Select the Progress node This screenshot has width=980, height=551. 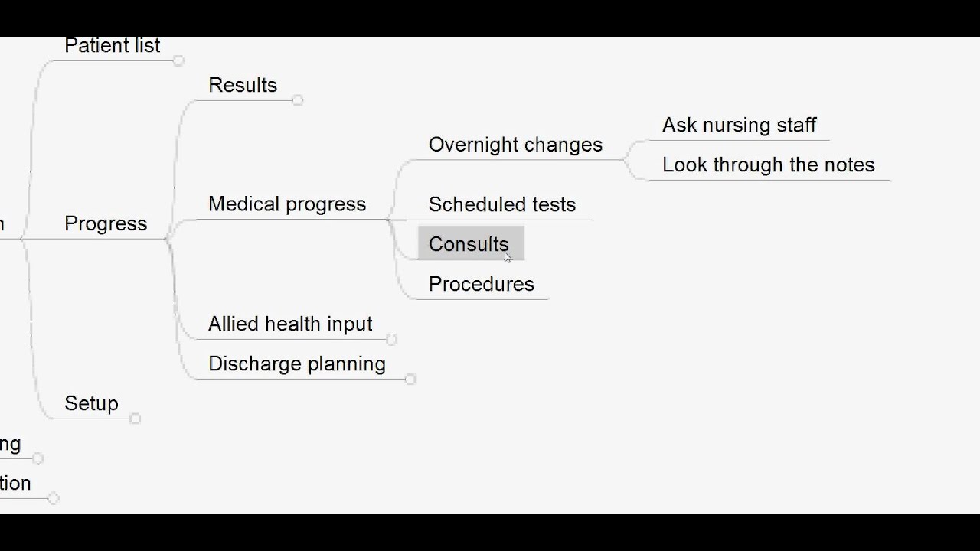[x=106, y=223]
